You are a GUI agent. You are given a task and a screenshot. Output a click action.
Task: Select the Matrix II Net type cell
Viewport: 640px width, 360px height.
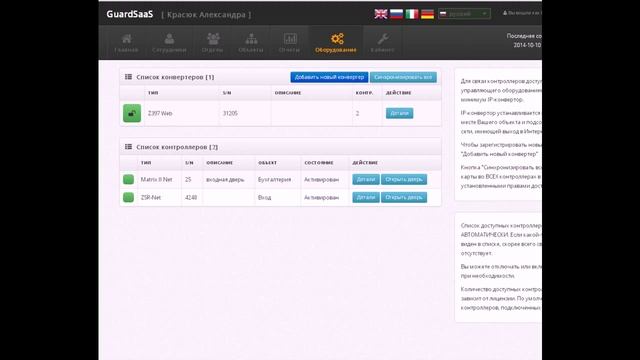pyautogui.click(x=156, y=180)
